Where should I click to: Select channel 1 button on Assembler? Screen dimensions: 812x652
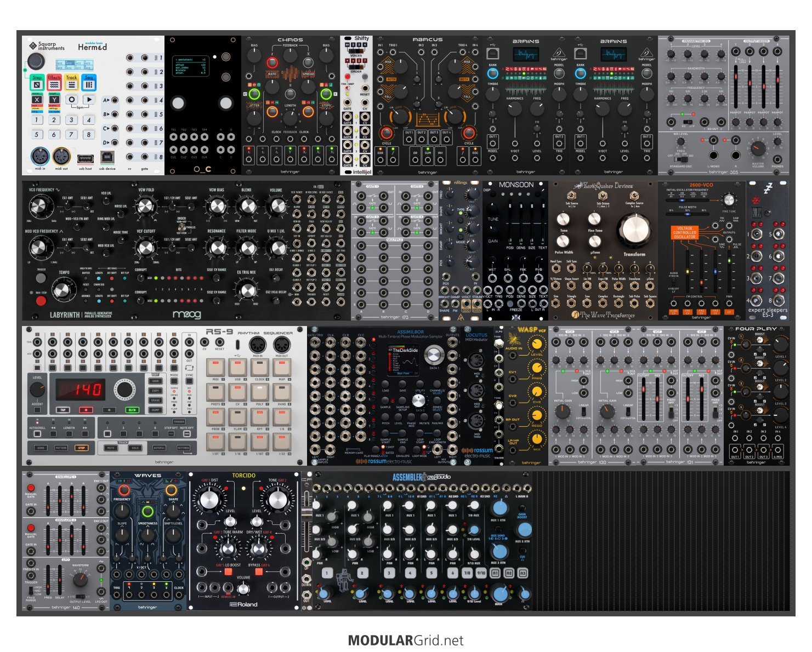327,573
